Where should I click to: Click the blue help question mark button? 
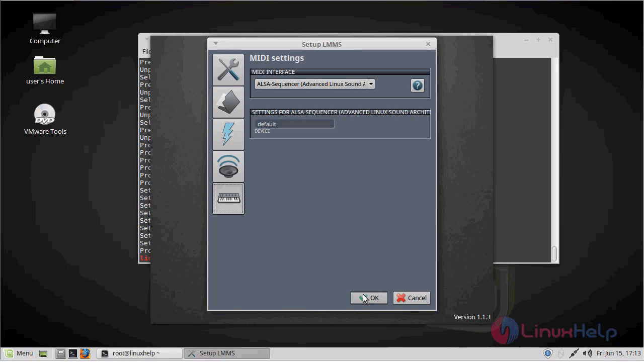pos(417,85)
